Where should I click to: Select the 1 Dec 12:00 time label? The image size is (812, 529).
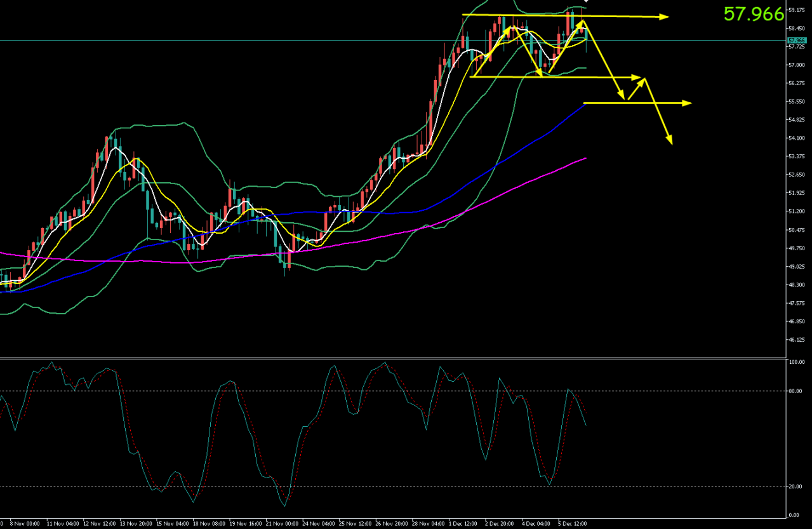462,524
